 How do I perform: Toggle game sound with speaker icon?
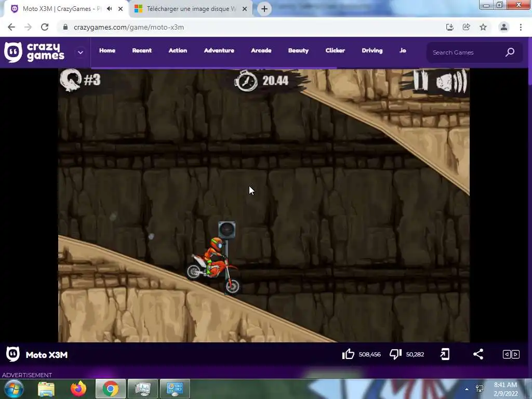tap(451, 82)
